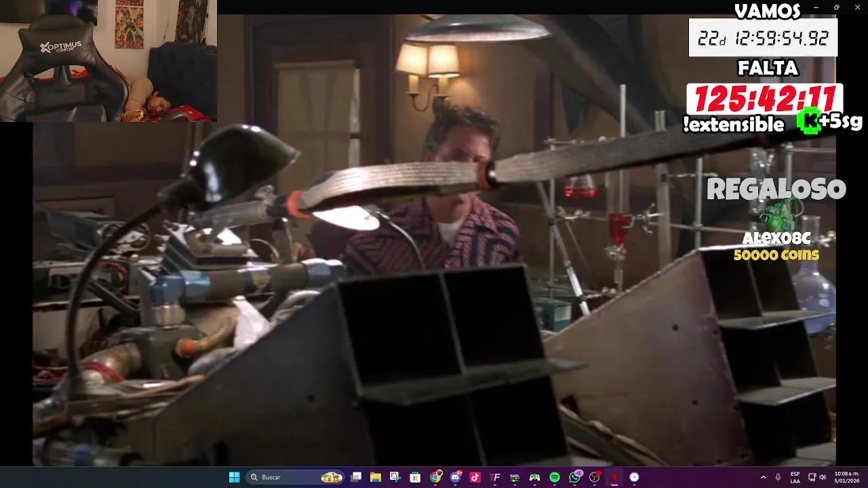The height and width of the screenshot is (488, 868).
Task: Minimize the window
Action: click(x=816, y=7)
